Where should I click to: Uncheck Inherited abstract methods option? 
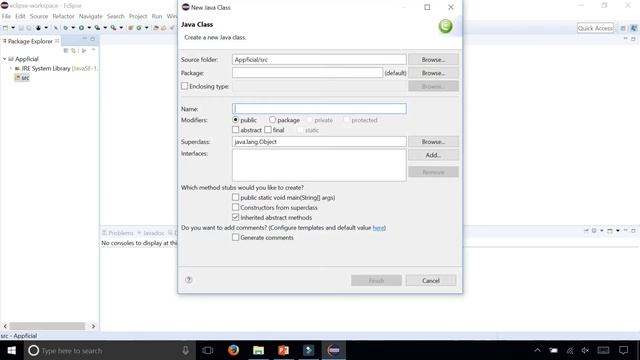coord(236,217)
